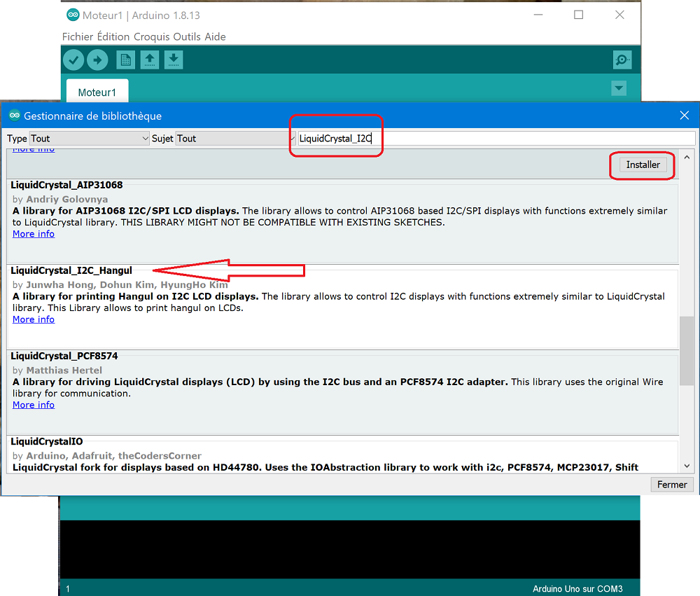The width and height of the screenshot is (700, 596).
Task: Click the Verify checkmark icon in toolbar
Action: [73, 60]
